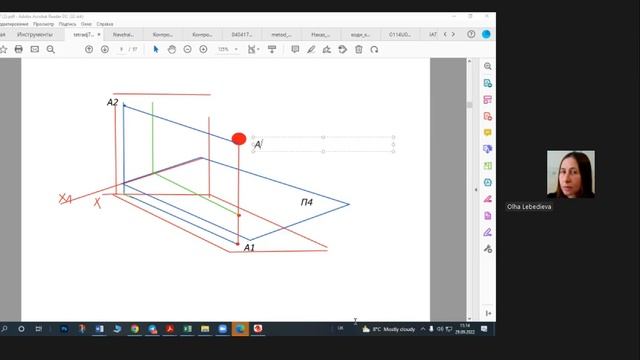Click the red point A circle
Screen dimensions: 640x360
pyautogui.click(x=239, y=139)
